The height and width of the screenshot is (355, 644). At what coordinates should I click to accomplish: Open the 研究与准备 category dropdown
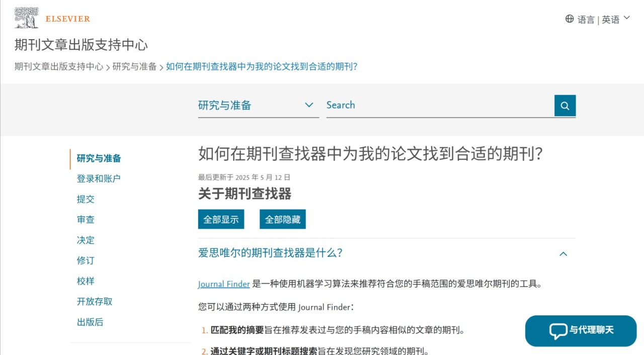259,106
